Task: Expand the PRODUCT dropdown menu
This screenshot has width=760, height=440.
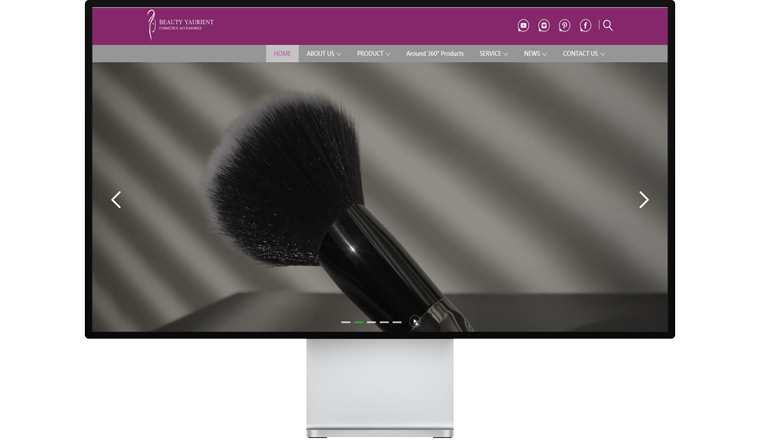Action: pyautogui.click(x=373, y=54)
